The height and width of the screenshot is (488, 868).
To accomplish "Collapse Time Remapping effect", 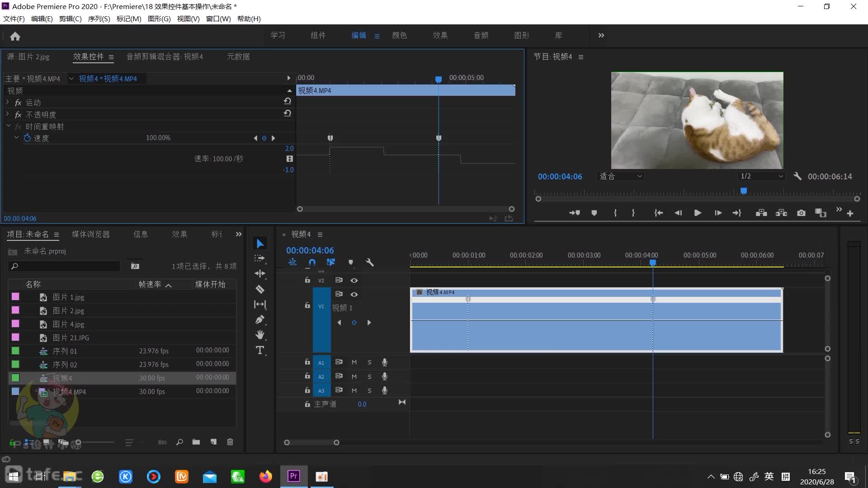I will pyautogui.click(x=8, y=126).
